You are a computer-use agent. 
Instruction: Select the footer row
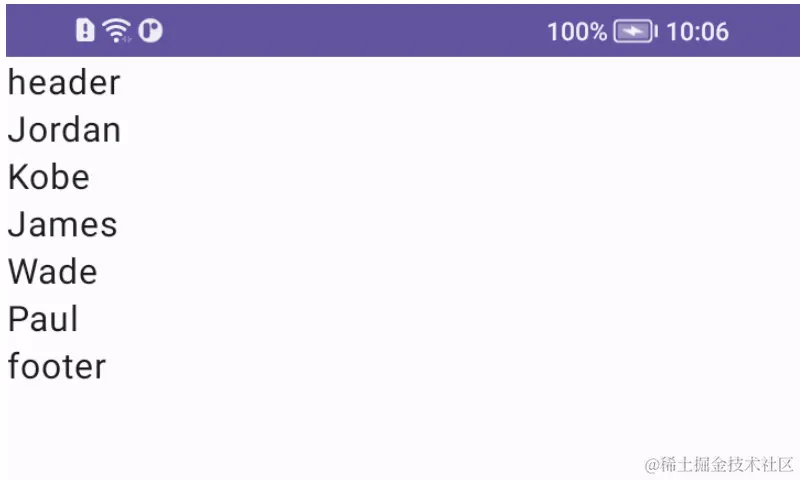pos(400,366)
